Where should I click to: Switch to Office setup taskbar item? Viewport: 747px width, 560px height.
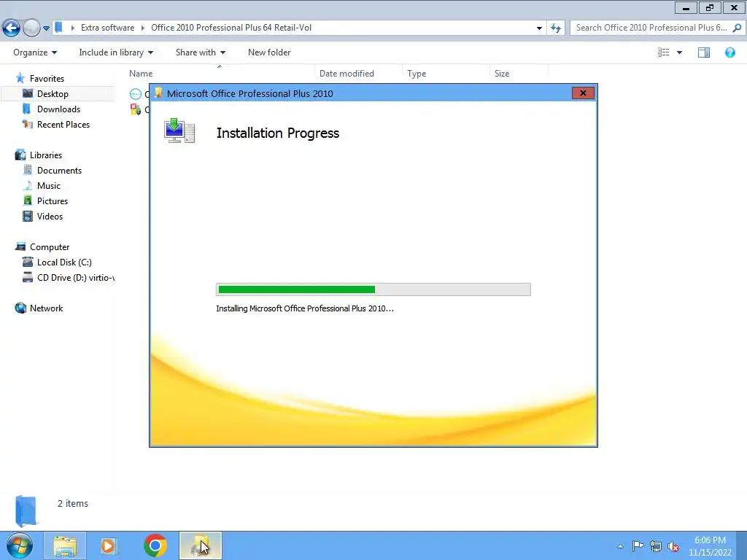click(x=201, y=545)
